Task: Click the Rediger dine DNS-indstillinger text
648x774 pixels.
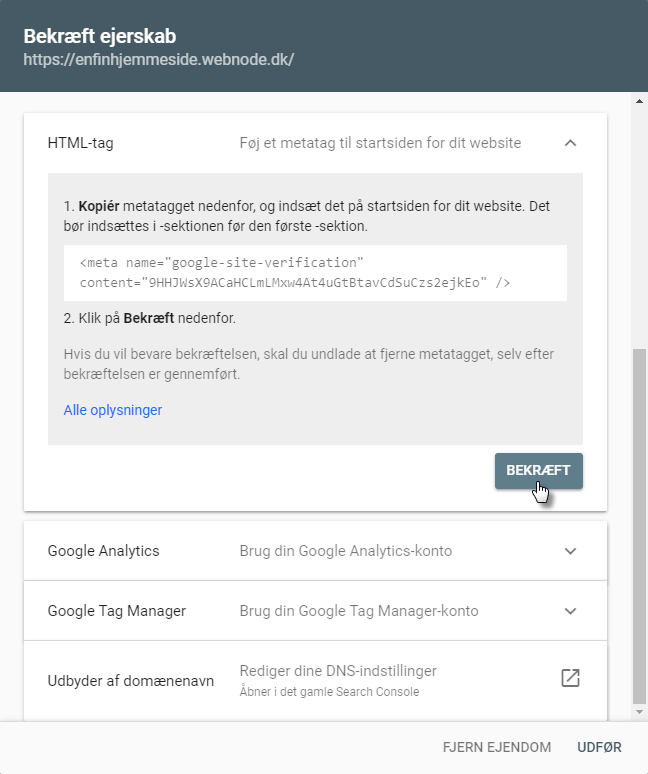Action: [338, 671]
